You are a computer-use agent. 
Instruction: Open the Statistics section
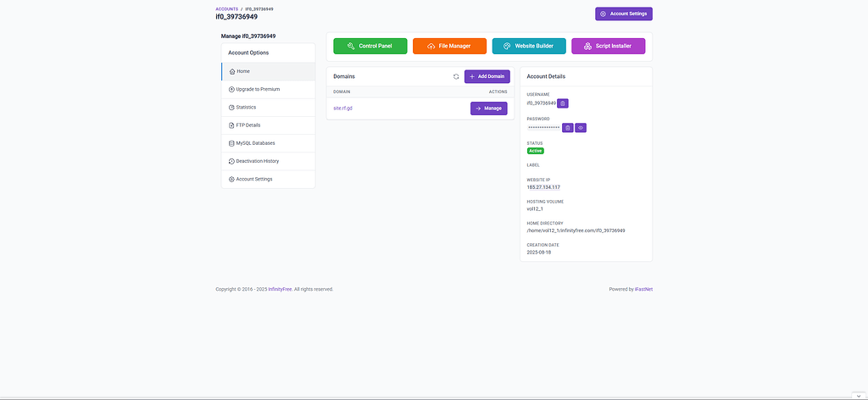[269, 108]
